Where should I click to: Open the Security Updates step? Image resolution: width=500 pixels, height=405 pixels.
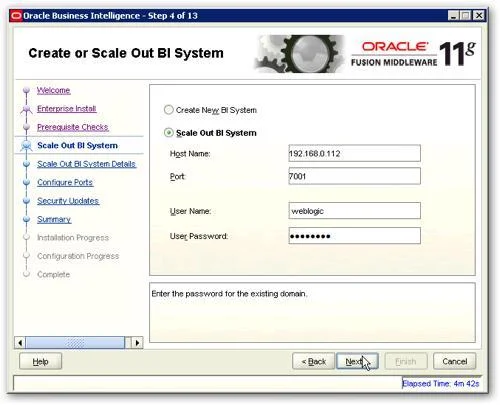pyautogui.click(x=68, y=201)
